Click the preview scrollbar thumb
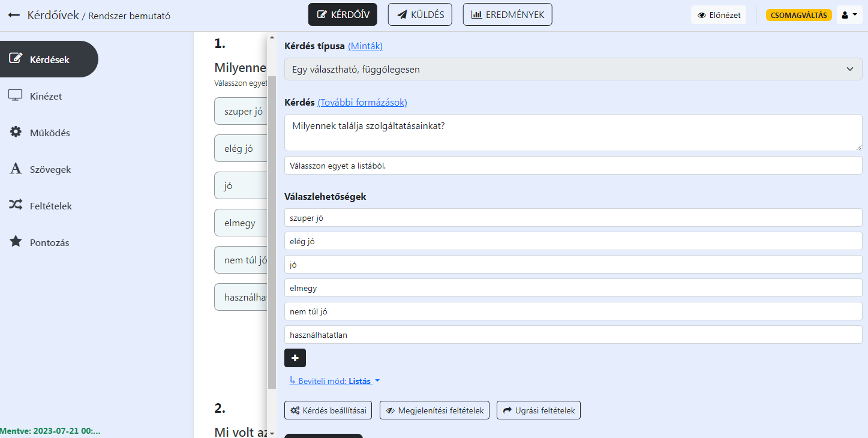Image resolution: width=868 pixels, height=438 pixels. pos(272,233)
